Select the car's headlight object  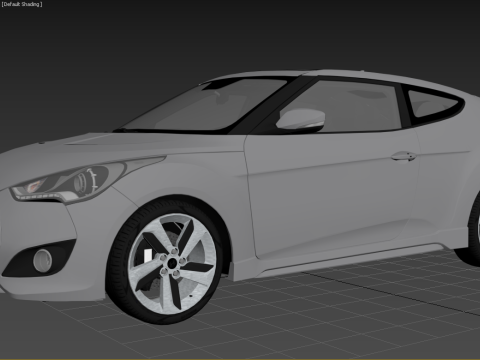(68, 183)
